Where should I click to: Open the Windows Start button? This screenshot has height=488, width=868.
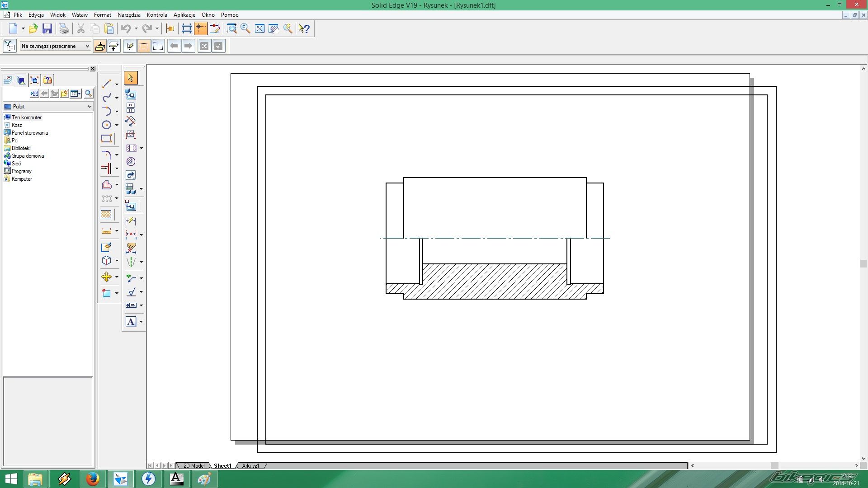[11, 479]
